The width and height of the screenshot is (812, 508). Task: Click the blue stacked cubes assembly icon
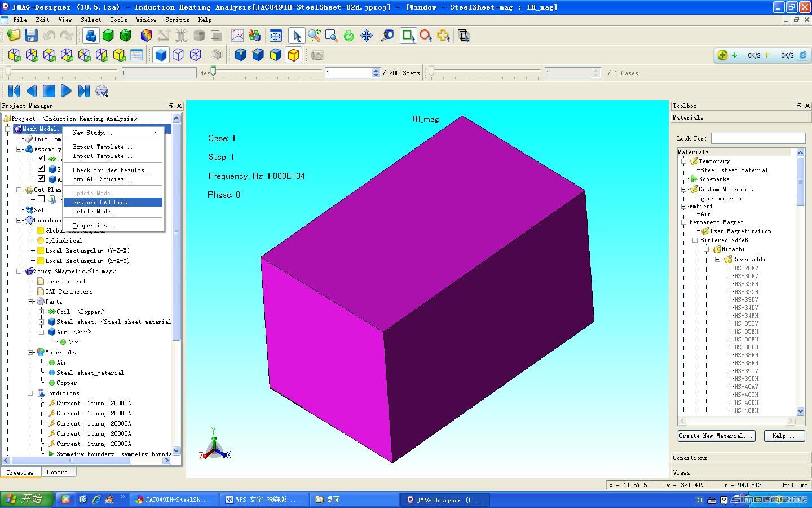coord(91,36)
